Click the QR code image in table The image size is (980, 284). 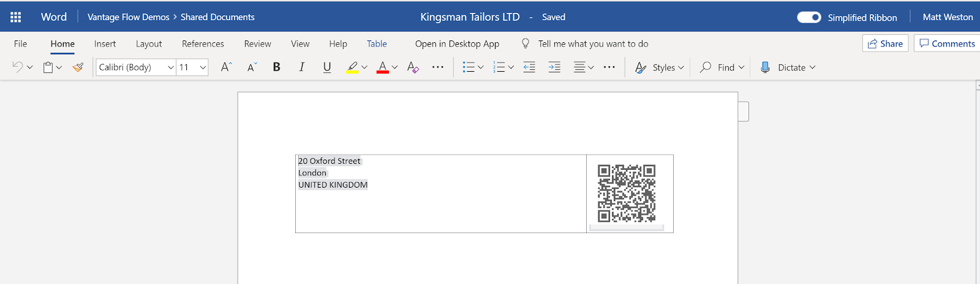pyautogui.click(x=627, y=193)
